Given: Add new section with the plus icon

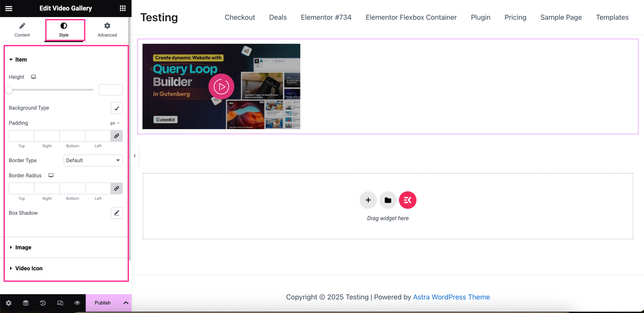Looking at the screenshot, I should [368, 200].
